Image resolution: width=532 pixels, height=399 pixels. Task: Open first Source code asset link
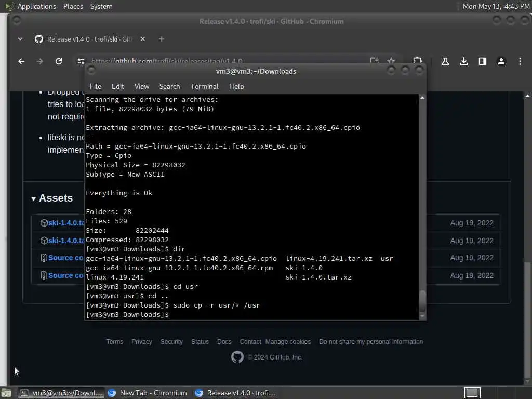(66, 258)
